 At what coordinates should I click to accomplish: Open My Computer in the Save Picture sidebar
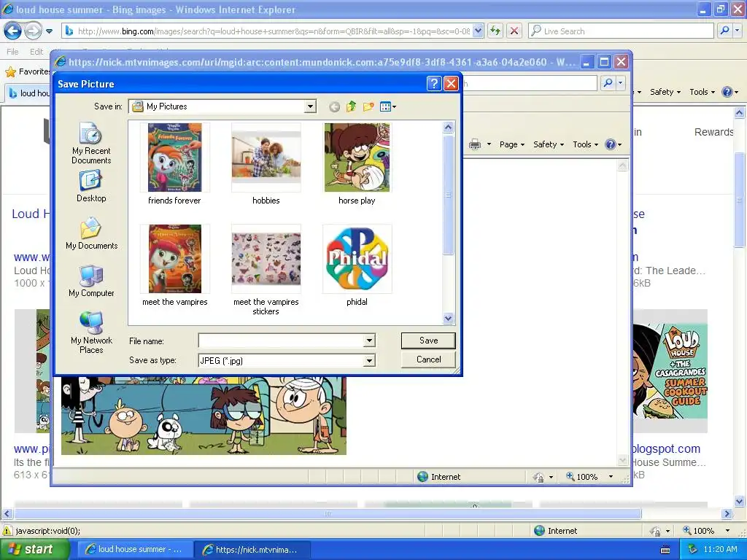coord(91,281)
